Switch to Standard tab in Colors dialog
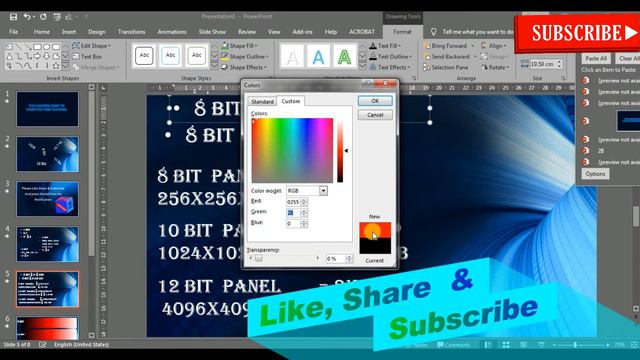 click(x=262, y=101)
